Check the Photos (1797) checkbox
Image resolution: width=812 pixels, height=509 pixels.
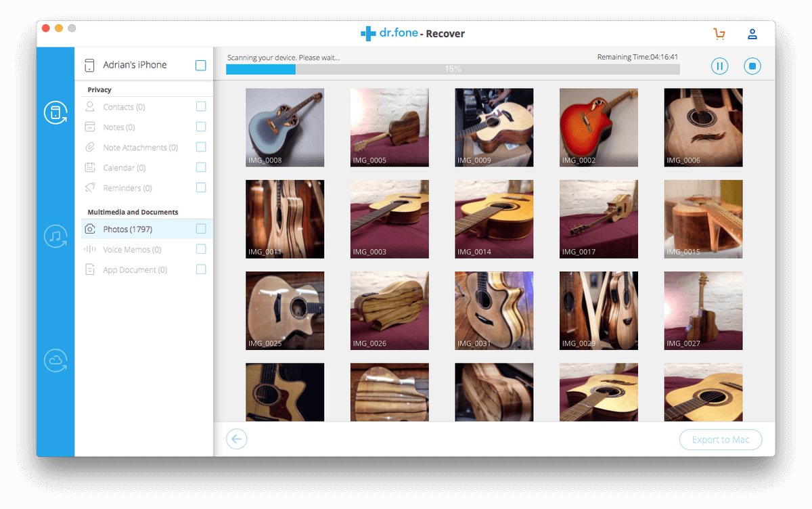click(200, 229)
